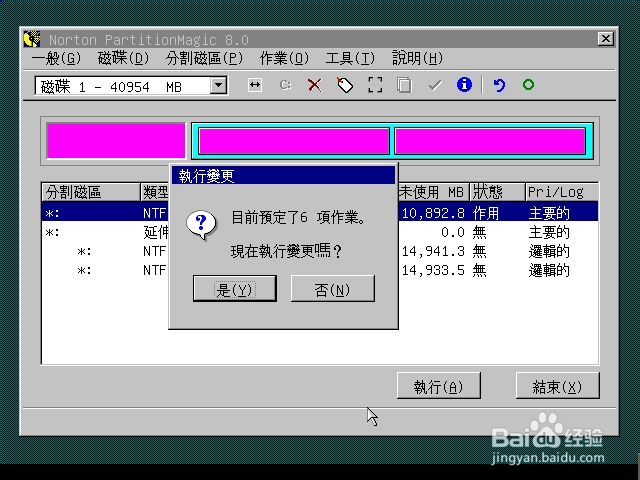Click the PartitionMagic title bar app icon
Image resolution: width=640 pixels, height=480 pixels.
click(32, 39)
